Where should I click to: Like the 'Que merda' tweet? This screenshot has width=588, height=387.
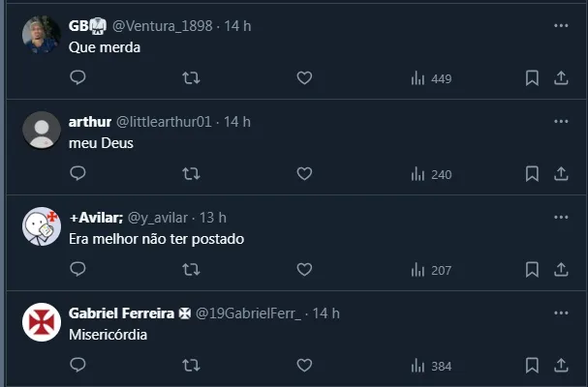(304, 78)
